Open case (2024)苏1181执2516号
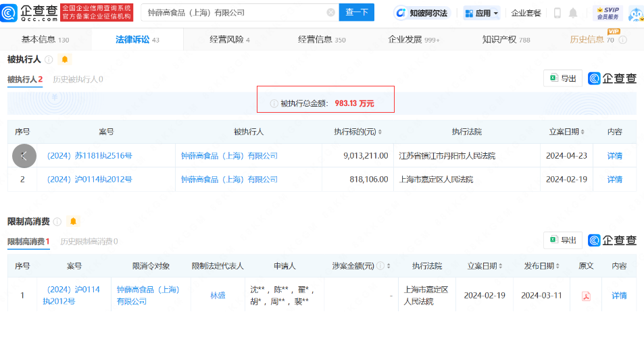The width and height of the screenshot is (644, 345). pos(89,156)
